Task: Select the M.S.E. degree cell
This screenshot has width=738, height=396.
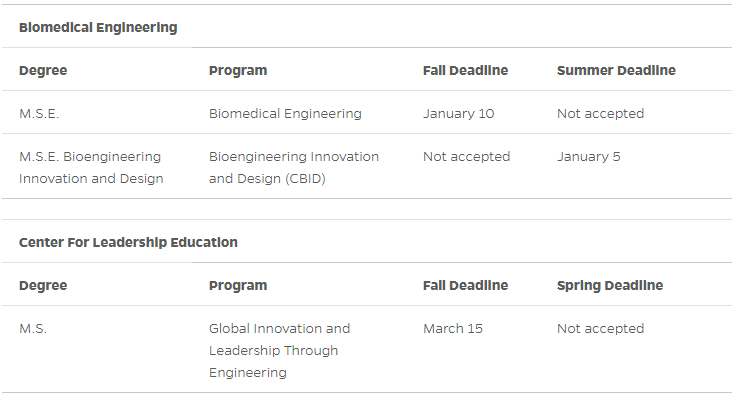Action: 39,113
